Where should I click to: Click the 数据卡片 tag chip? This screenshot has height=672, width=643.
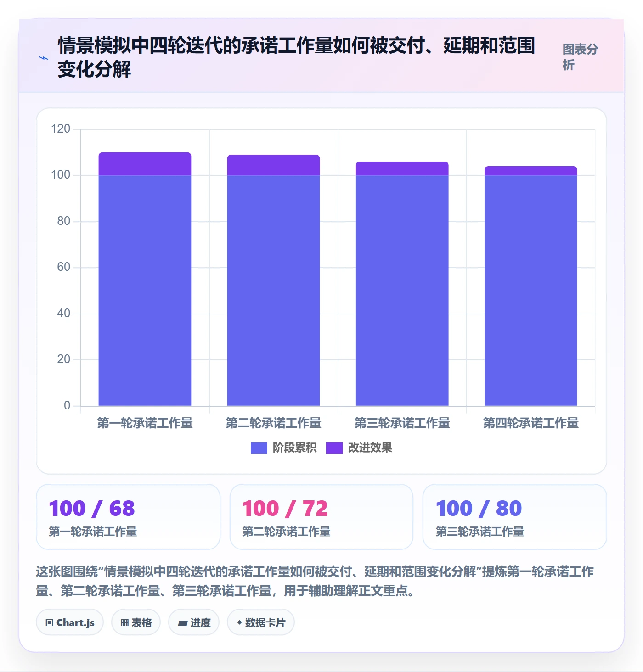(x=261, y=622)
